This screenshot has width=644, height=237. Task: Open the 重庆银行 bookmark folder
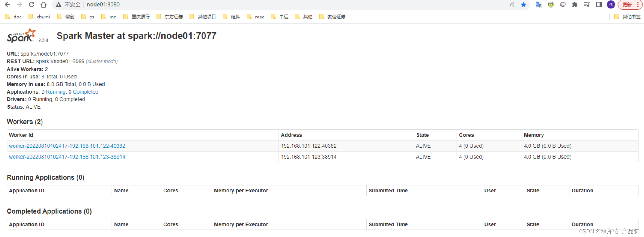[x=137, y=17]
